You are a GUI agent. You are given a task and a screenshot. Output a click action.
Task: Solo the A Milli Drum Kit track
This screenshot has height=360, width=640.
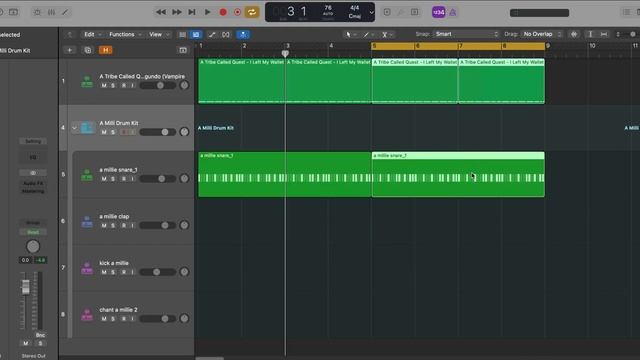click(113, 132)
